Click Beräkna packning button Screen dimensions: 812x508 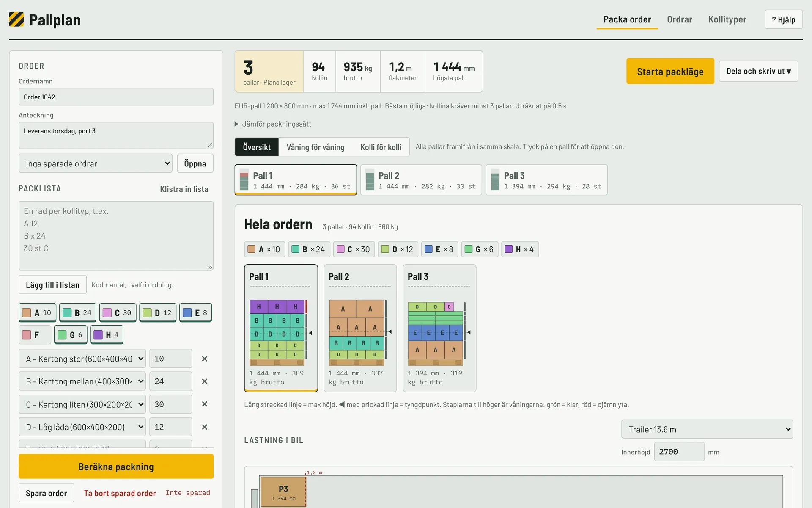tap(116, 467)
